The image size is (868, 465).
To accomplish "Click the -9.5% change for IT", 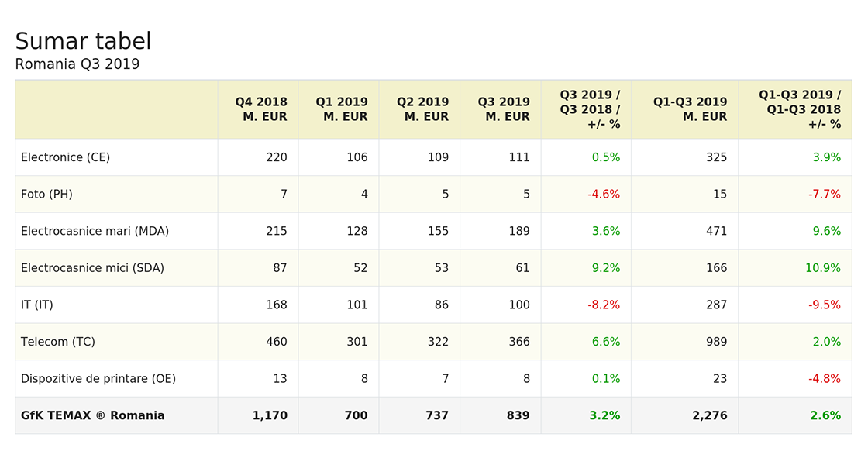I will [x=825, y=305].
